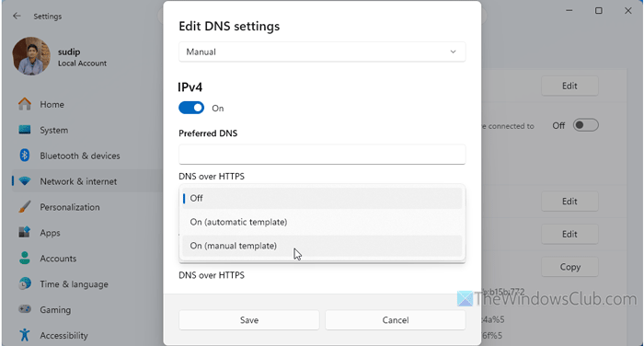Click the Bluetooth icon in sidebar
The width and height of the screenshot is (644, 346).
click(x=25, y=156)
